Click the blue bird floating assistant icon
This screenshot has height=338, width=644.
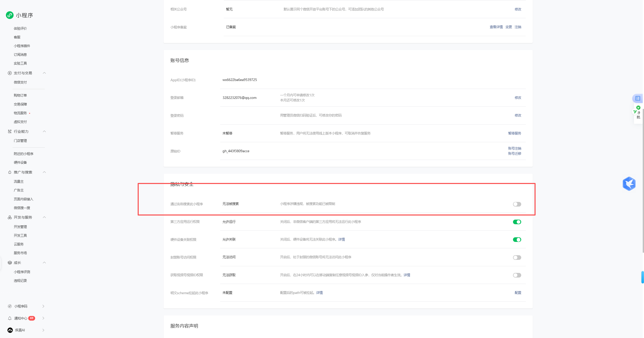[x=629, y=184]
